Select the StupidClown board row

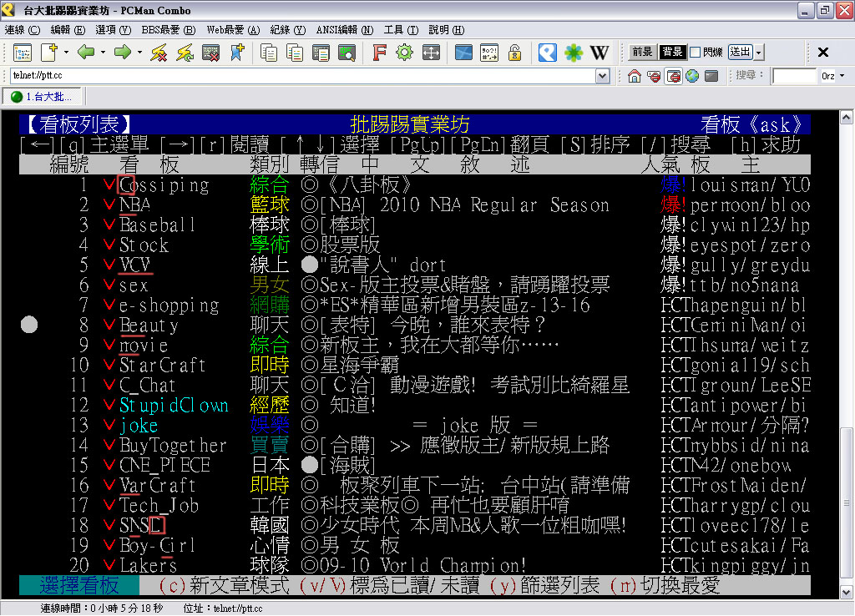(414, 406)
